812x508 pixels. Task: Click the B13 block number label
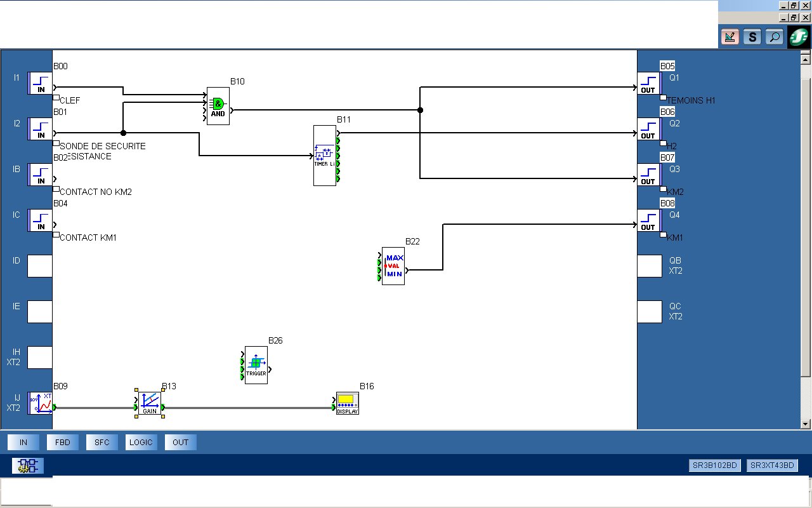[169, 386]
